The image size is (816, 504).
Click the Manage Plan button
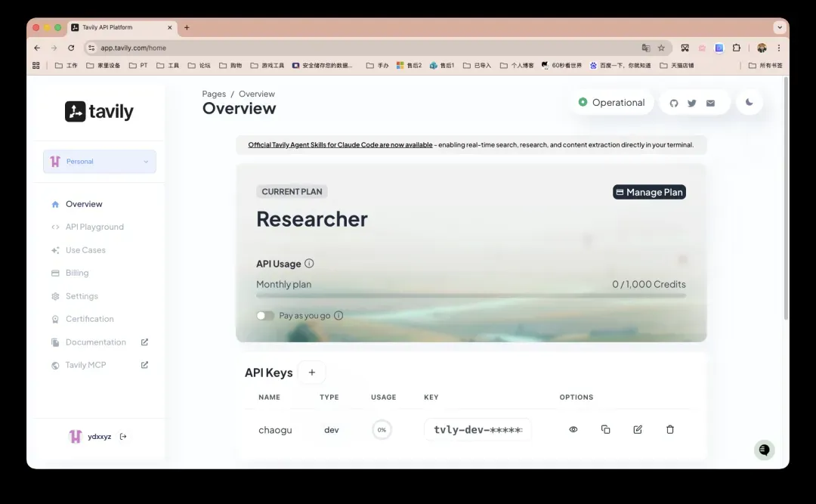click(649, 192)
